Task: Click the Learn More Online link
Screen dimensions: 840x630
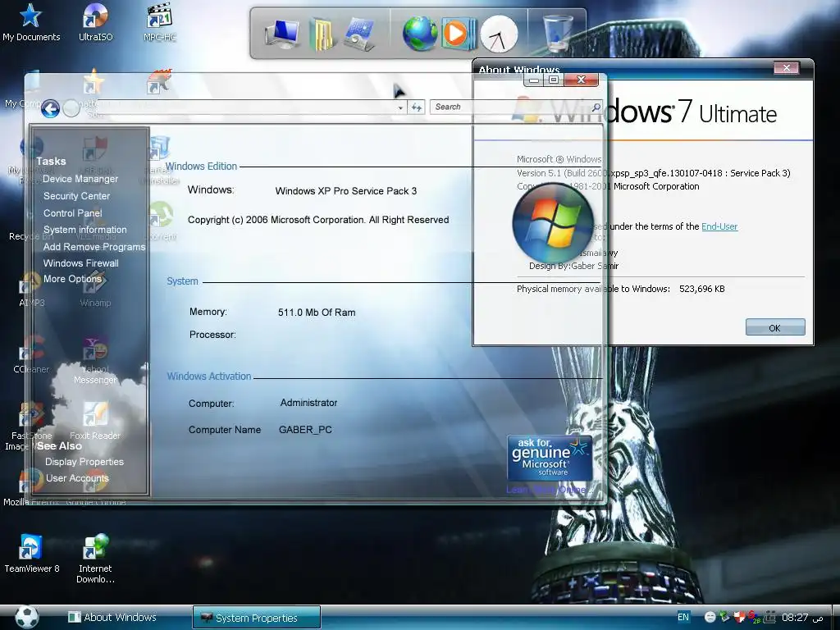Action: click(546, 490)
